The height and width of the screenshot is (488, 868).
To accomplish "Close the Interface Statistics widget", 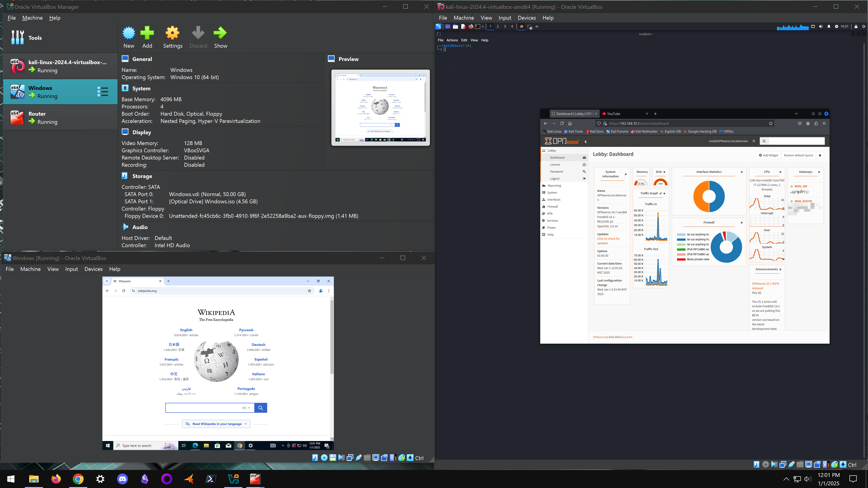I will tap(742, 172).
